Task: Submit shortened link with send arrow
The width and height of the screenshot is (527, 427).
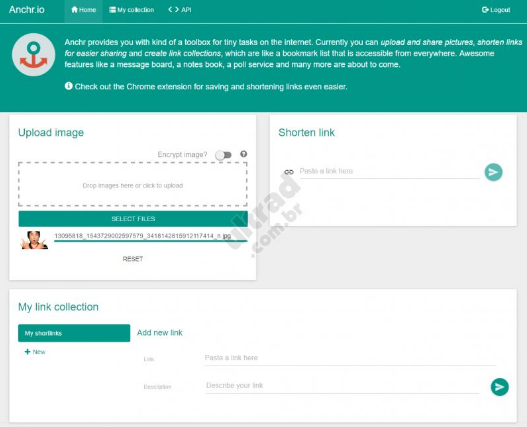Action: (493, 172)
